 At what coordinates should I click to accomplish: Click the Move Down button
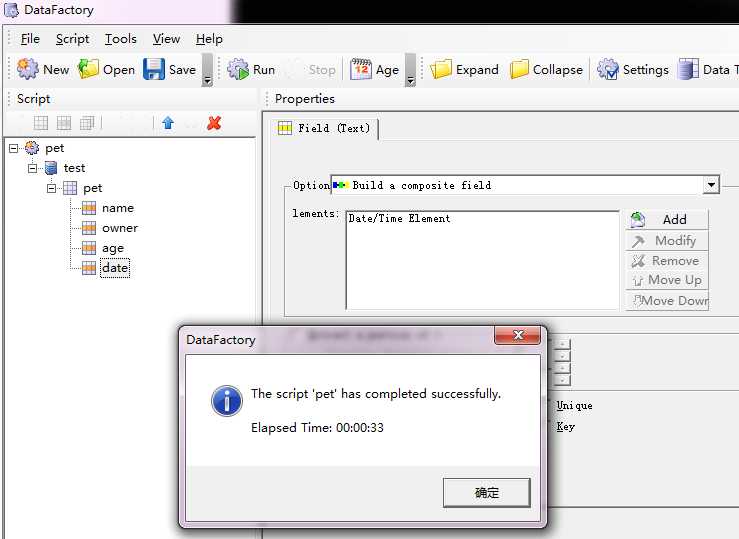(666, 301)
